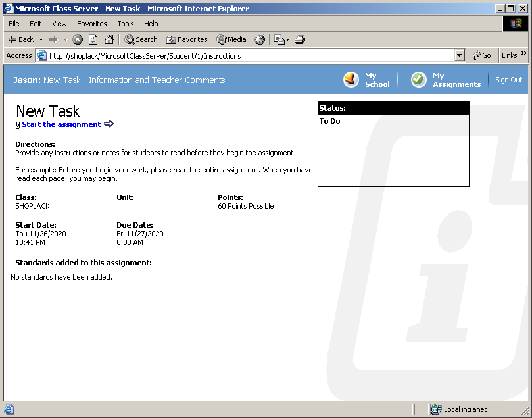Click the 'Thu 11/26/2020' start date text
The height and width of the screenshot is (418, 532).
point(41,234)
